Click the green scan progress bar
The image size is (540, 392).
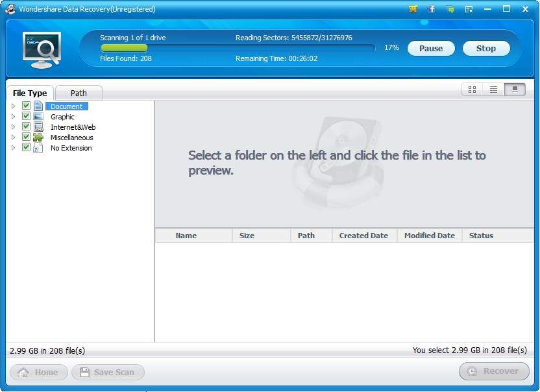click(x=123, y=48)
